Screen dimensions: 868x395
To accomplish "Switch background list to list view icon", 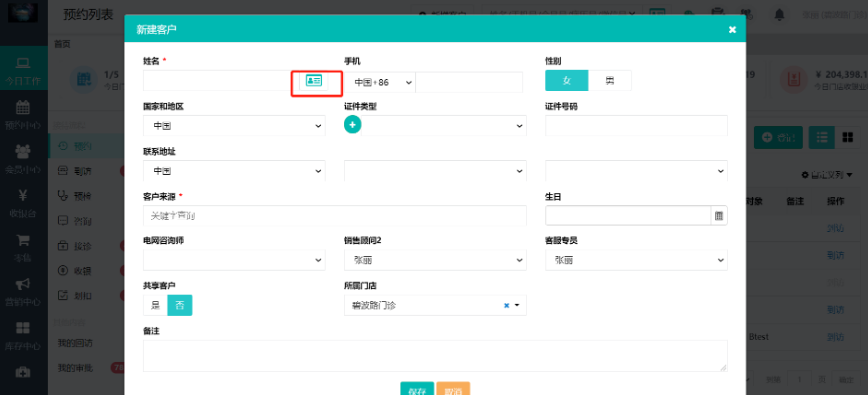I will pos(822,137).
